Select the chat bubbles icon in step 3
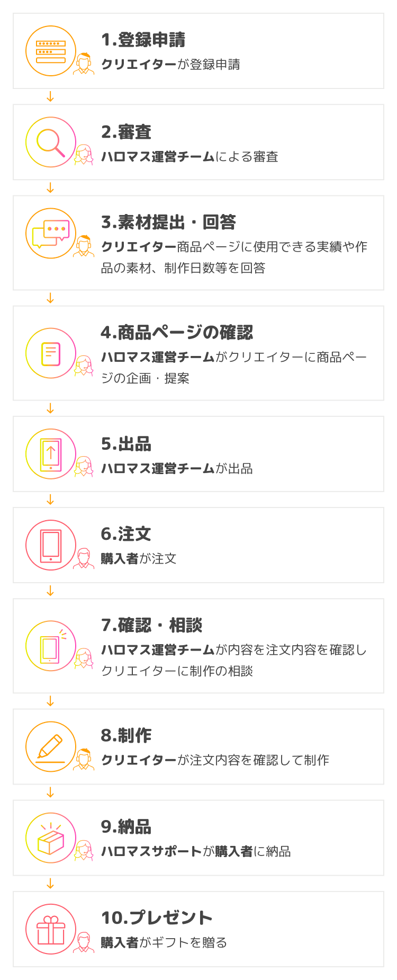397x980 pixels. click(51, 234)
